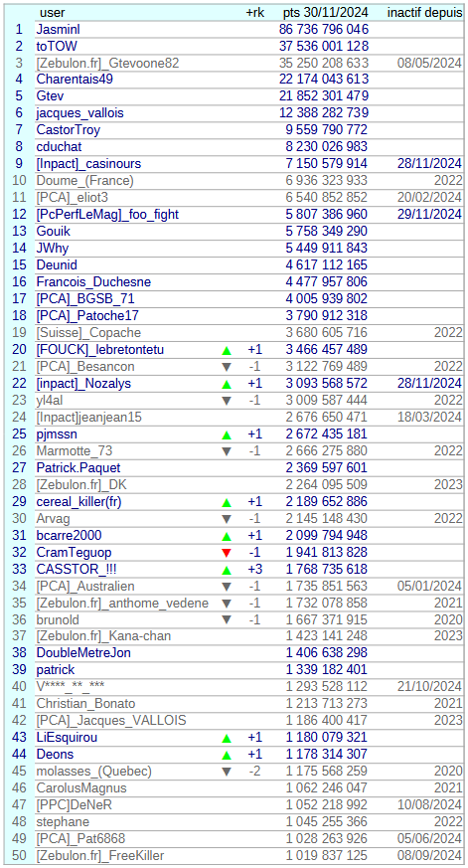
Task: Click the -2 rank change for molasses_(Quebec)
Action: pos(254,772)
